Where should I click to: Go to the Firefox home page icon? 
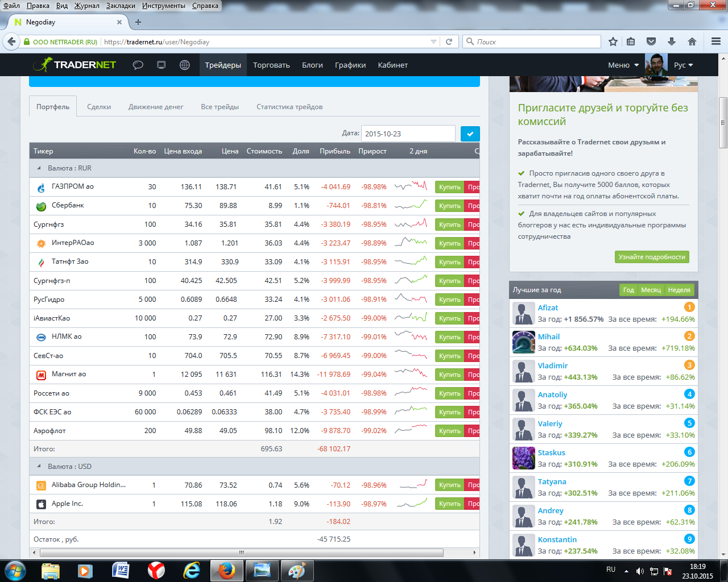point(692,41)
